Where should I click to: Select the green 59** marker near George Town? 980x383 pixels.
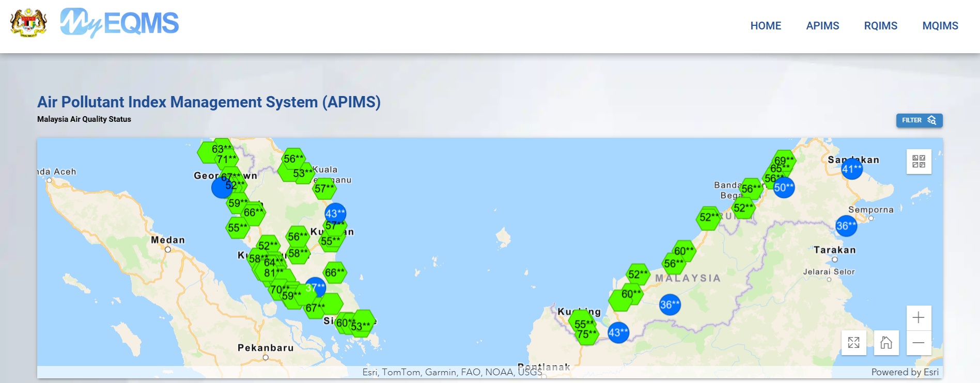238,203
